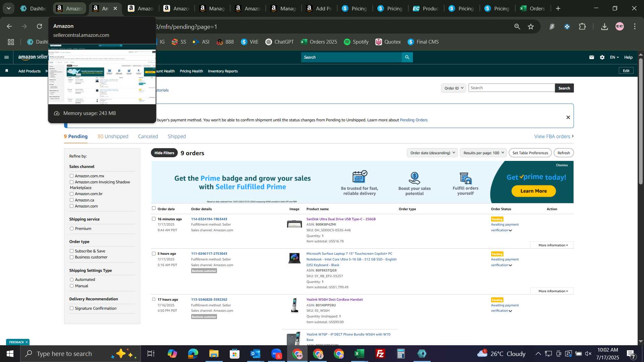This screenshot has width=644, height=362.
Task: Open the Order ID search type dropdown
Action: point(453,88)
